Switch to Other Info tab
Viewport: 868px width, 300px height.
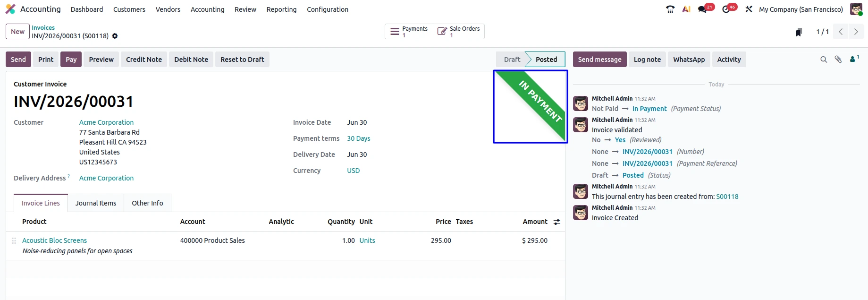147,203
